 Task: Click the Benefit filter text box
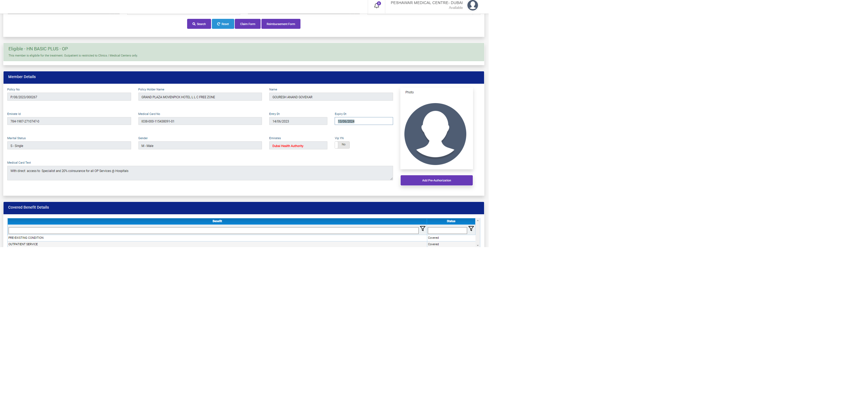tap(213, 230)
